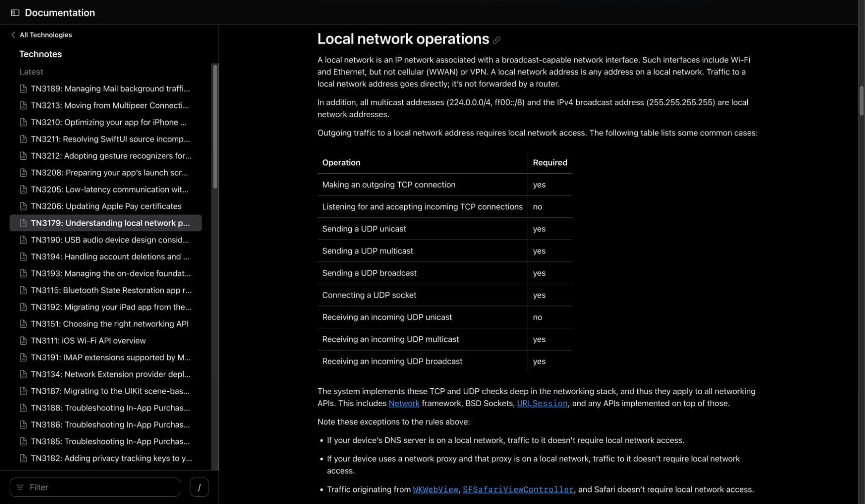This screenshot has height=504, width=865.
Task: Click the document icon for TN3190
Action: [23, 240]
